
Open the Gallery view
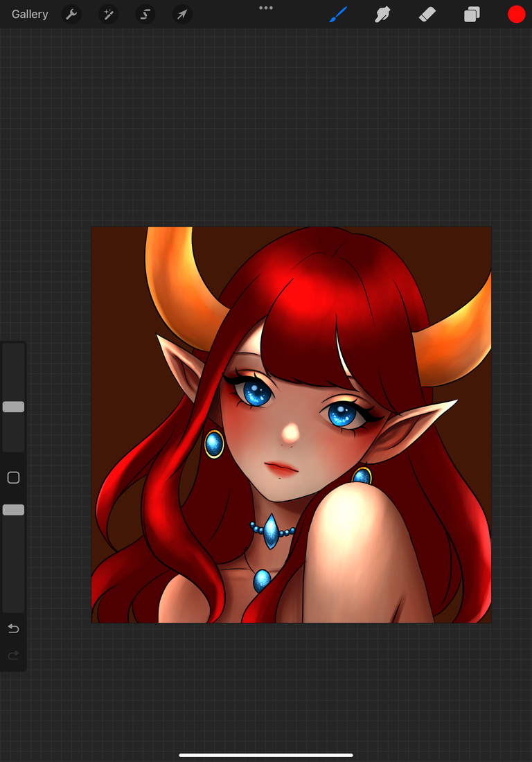pyautogui.click(x=30, y=14)
